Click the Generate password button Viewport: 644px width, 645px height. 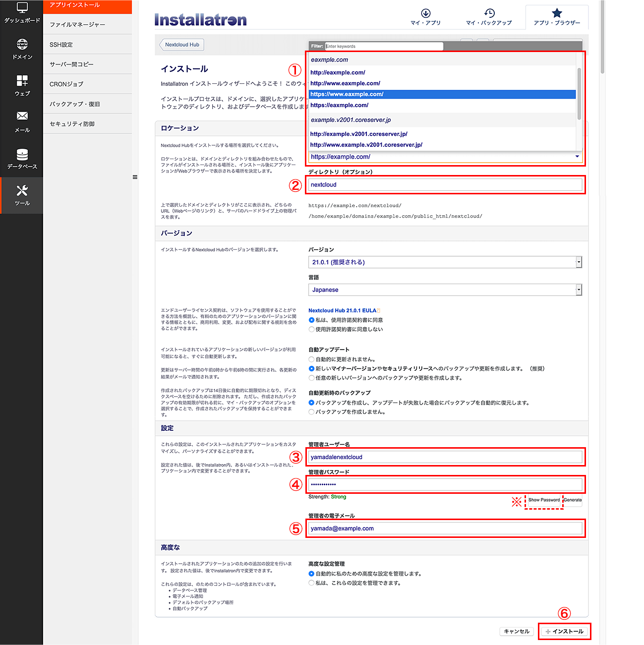[x=573, y=500]
